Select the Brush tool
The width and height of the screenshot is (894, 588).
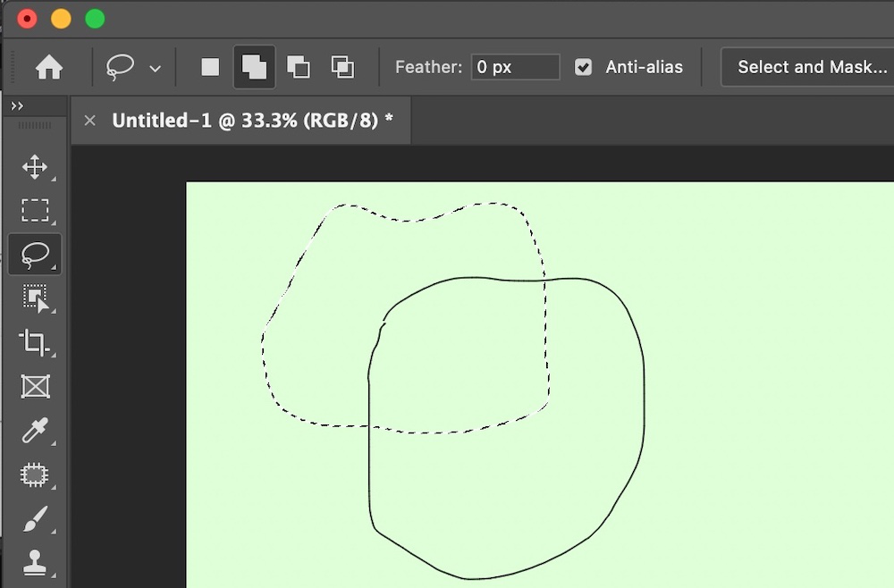tap(35, 518)
